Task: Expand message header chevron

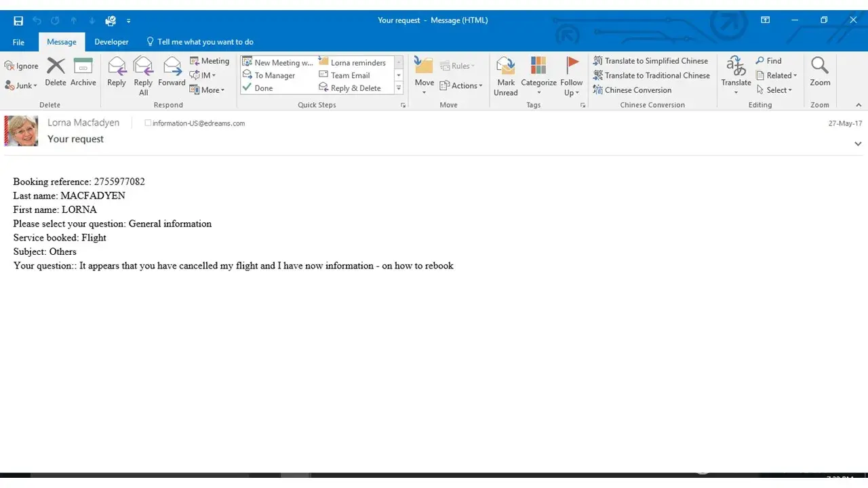Action: [x=858, y=144]
